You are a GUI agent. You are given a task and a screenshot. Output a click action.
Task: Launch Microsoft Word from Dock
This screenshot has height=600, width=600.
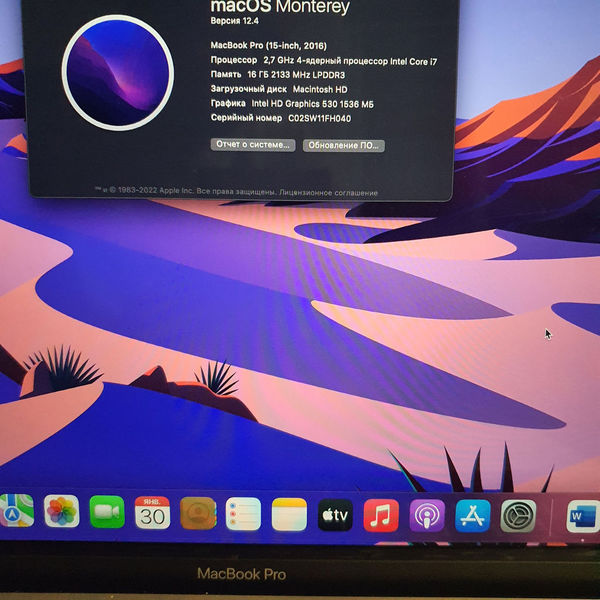coord(583,516)
